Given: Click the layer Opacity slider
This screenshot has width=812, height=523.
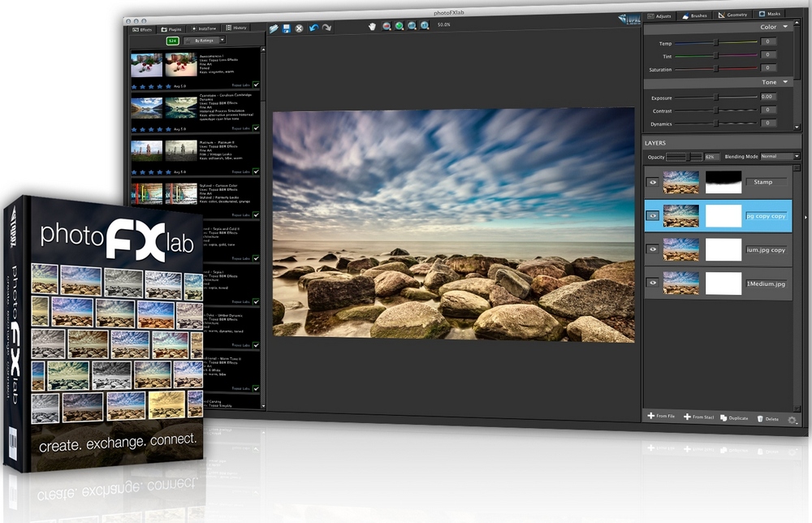Looking at the screenshot, I should point(684,157).
